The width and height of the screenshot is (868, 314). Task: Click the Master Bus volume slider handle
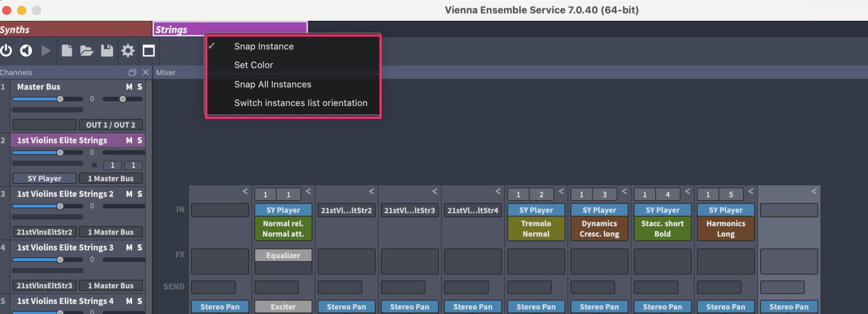(x=60, y=99)
